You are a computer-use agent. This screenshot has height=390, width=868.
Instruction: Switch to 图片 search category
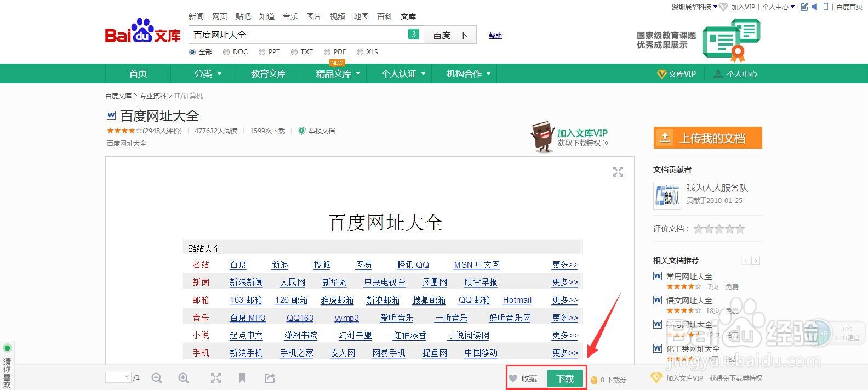(x=314, y=16)
